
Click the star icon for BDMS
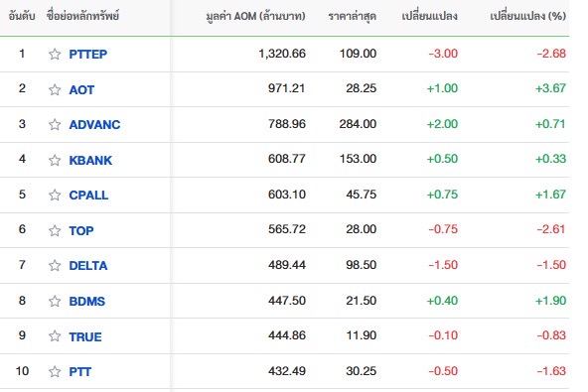point(55,301)
